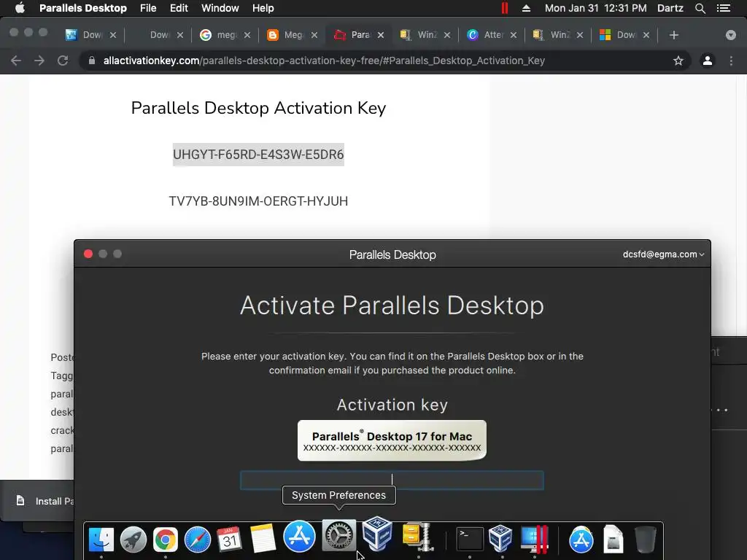
Task: Go back in Chrome
Action: click(x=16, y=61)
